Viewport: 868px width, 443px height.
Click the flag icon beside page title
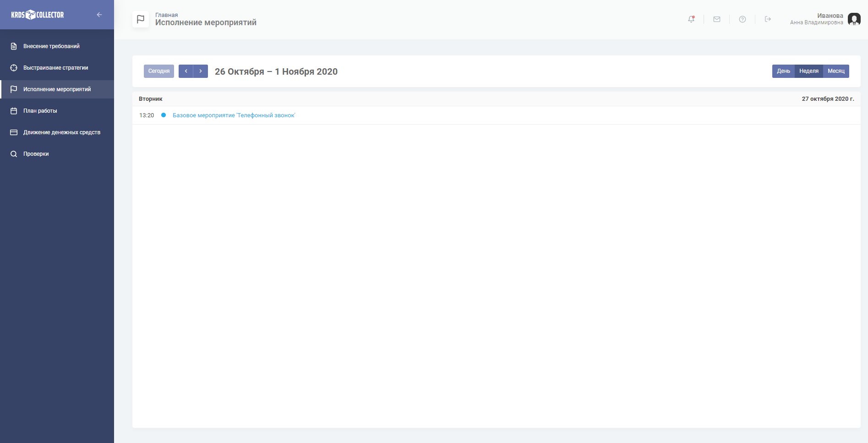pyautogui.click(x=141, y=19)
